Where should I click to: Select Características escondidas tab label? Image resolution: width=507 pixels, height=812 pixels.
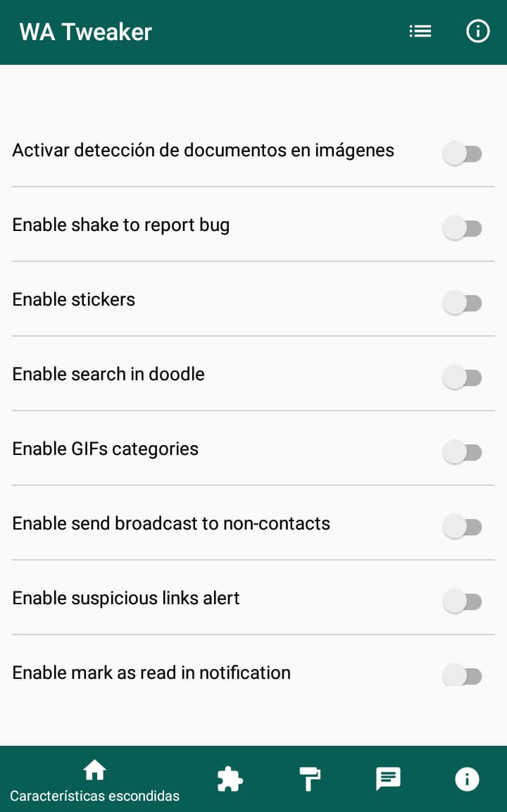pyautogui.click(x=95, y=796)
